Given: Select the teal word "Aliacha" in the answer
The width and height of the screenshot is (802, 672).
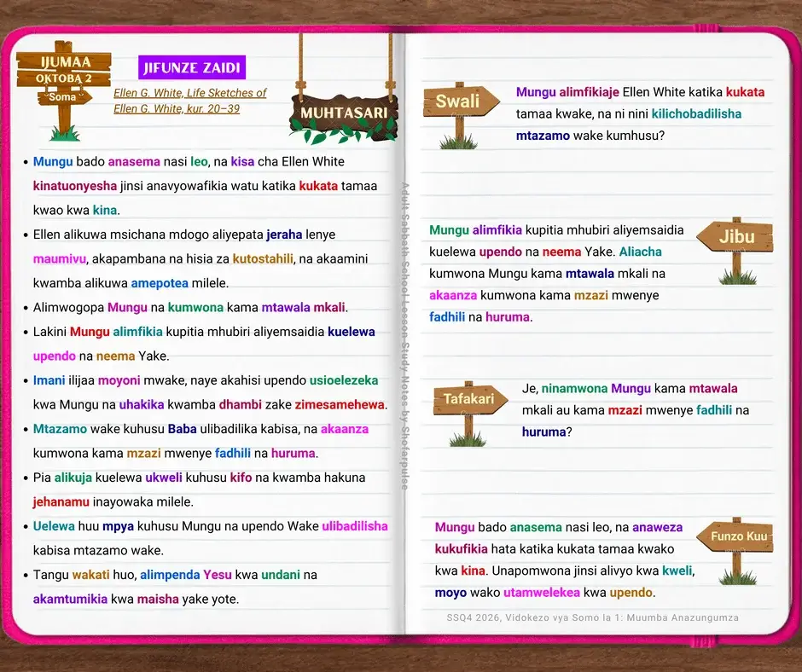Looking at the screenshot, I should tap(641, 252).
